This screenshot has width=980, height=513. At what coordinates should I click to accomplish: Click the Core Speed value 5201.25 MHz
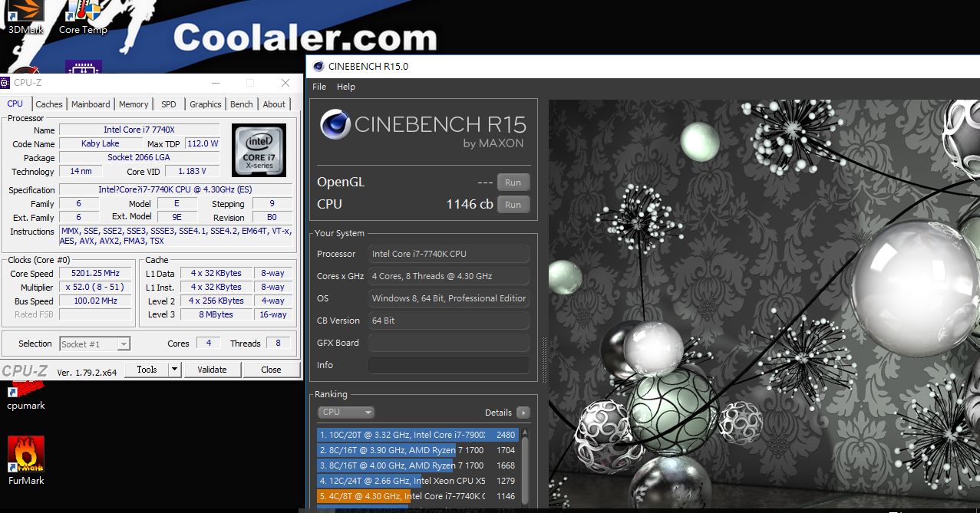click(97, 274)
